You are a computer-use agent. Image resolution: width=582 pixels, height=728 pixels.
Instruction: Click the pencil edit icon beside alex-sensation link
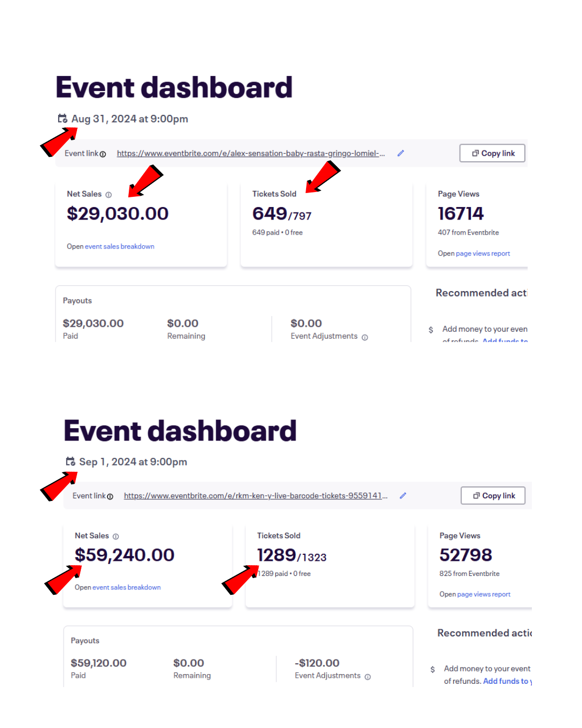coord(401,153)
